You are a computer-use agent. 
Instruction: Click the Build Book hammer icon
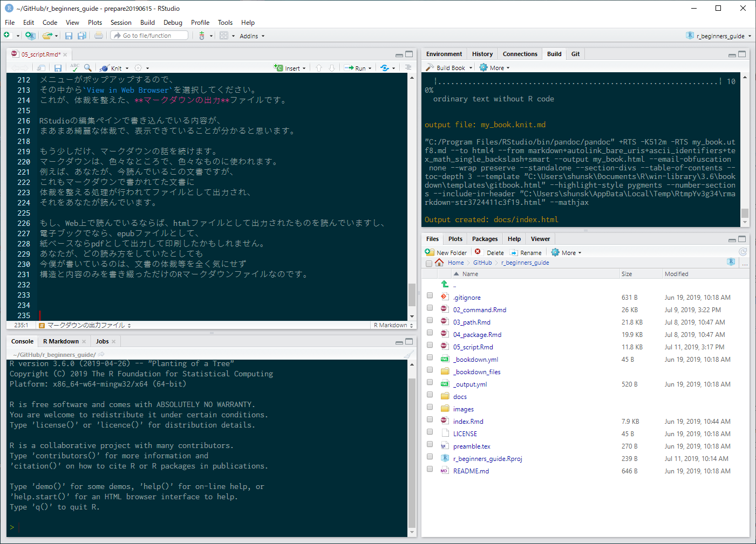[430, 67]
